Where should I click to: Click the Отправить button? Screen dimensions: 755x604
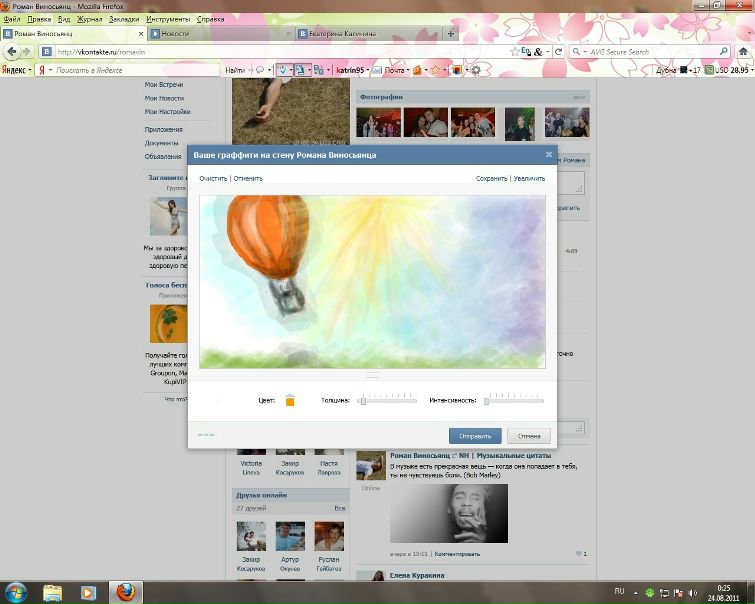475,436
